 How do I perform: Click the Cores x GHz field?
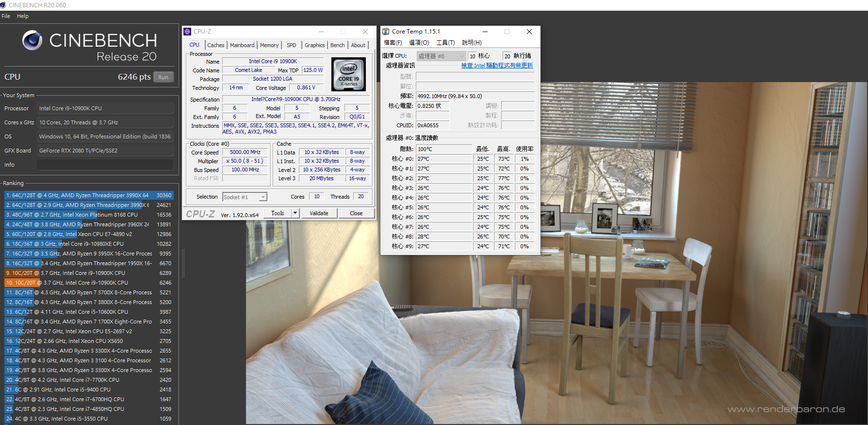105,122
